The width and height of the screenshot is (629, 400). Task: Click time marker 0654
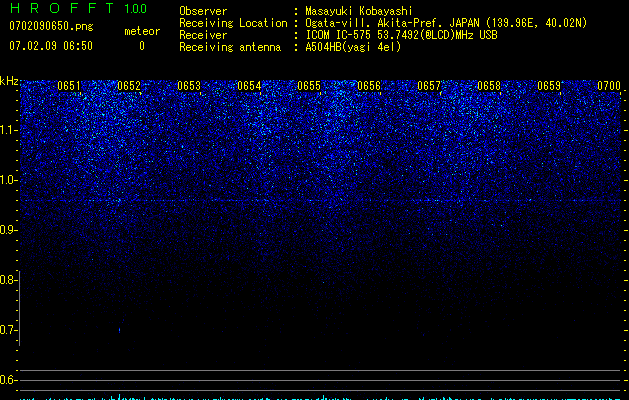249,86
